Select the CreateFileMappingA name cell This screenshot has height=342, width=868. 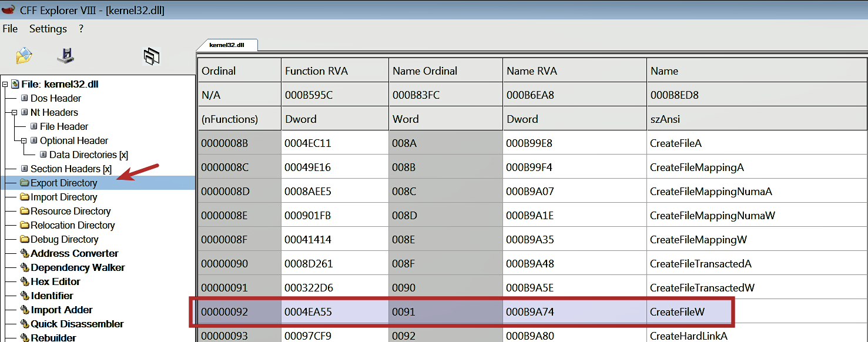(x=757, y=167)
